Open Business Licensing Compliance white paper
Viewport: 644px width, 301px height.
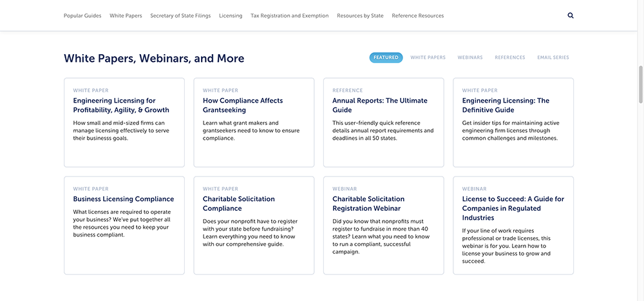pyautogui.click(x=124, y=199)
